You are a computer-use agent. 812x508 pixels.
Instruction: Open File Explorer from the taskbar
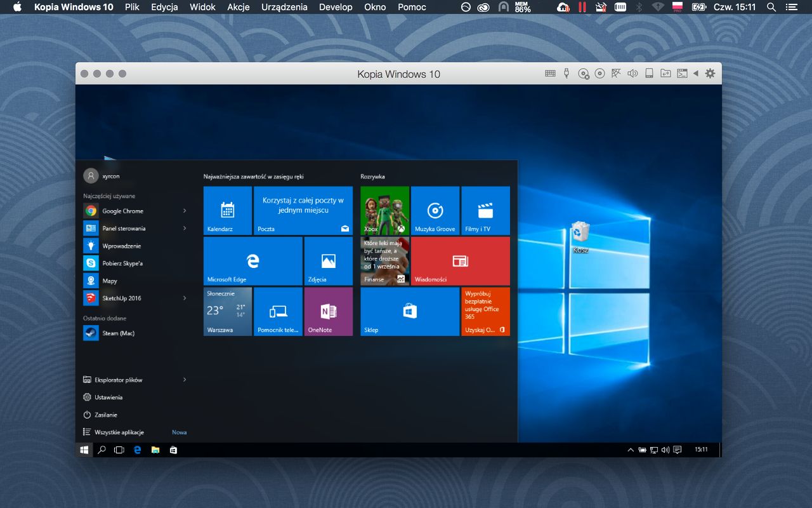[155, 450]
